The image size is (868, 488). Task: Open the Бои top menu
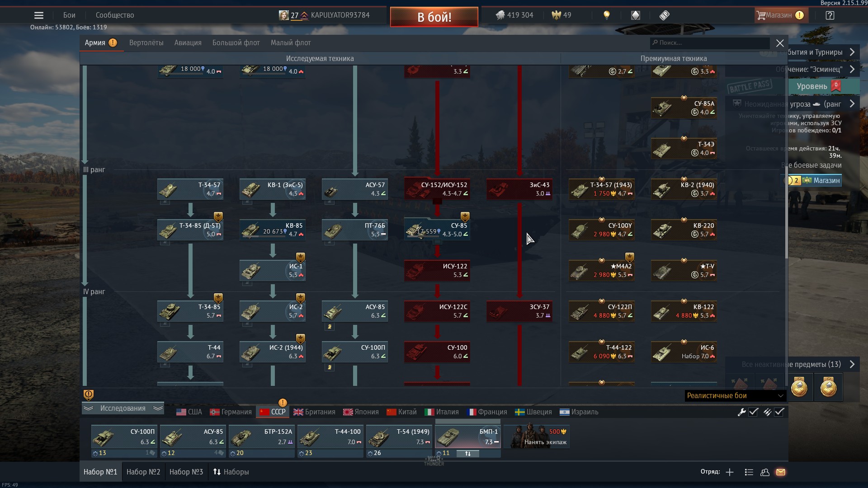pos(69,15)
